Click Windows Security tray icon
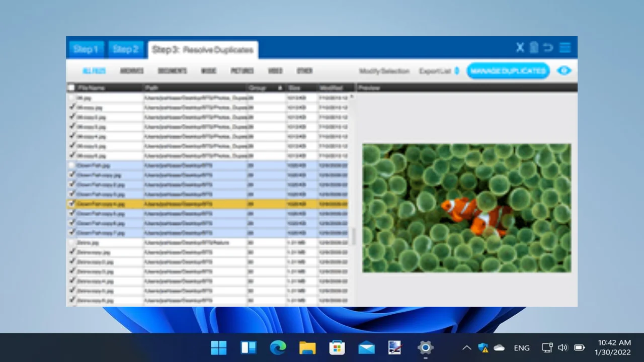Viewport: 644px width, 362px height. (x=483, y=347)
